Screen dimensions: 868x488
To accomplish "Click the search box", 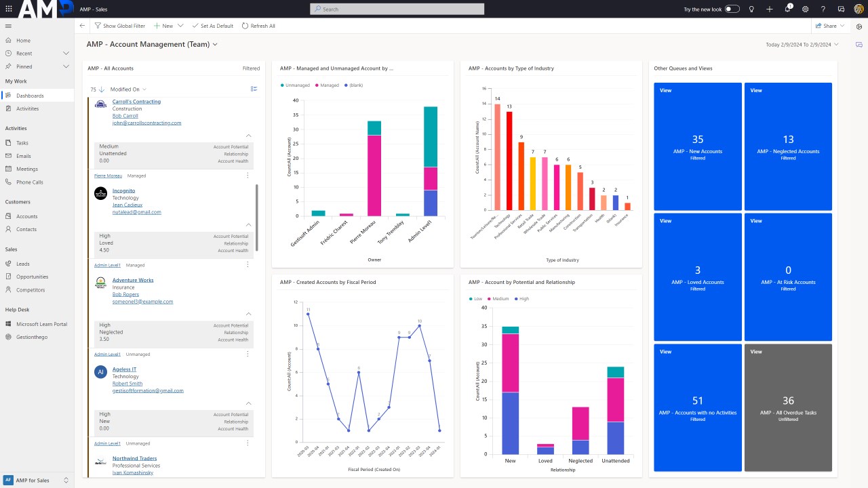I will pos(397,9).
